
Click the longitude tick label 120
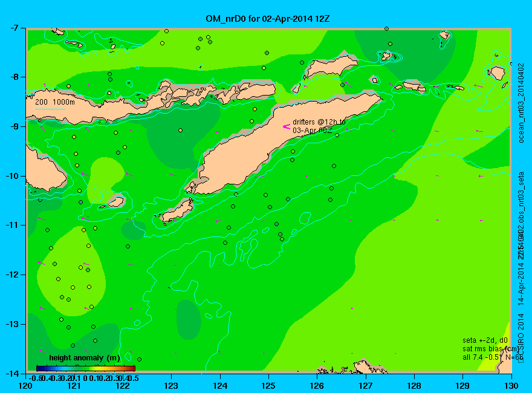tap(26, 386)
